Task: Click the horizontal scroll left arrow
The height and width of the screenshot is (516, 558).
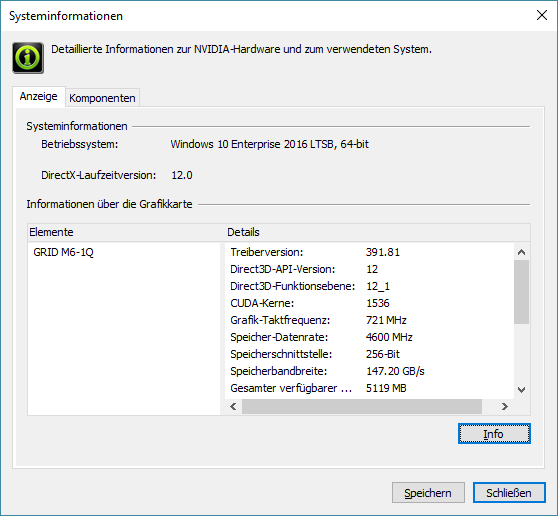Action: [233, 406]
